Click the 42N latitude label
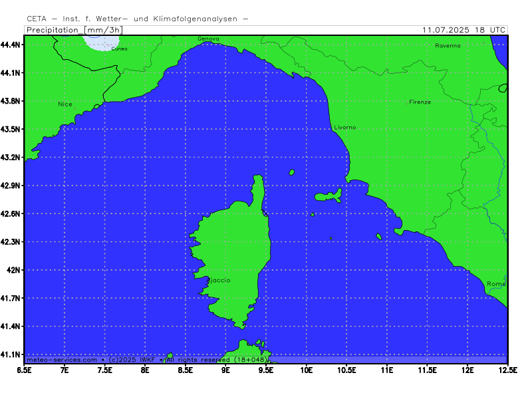532x399 pixels. (x=14, y=270)
